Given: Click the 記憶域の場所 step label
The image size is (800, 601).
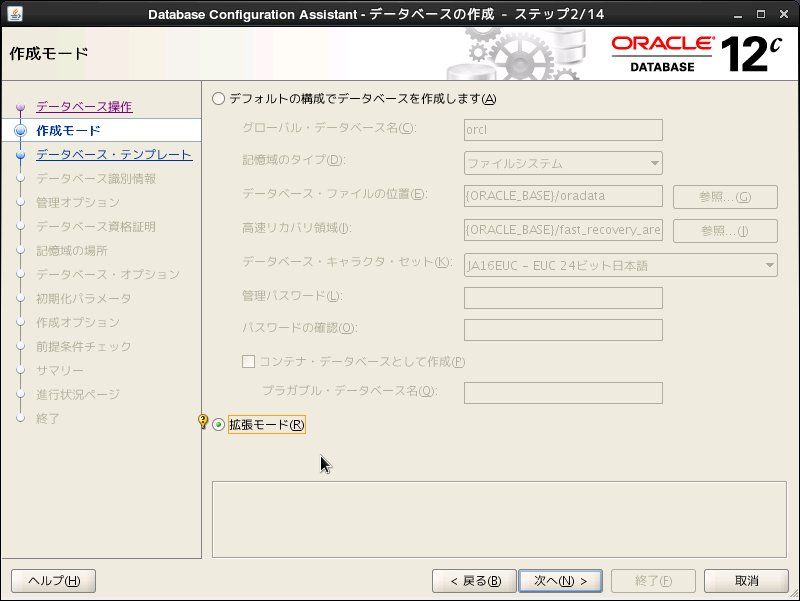Looking at the screenshot, I should tap(71, 251).
